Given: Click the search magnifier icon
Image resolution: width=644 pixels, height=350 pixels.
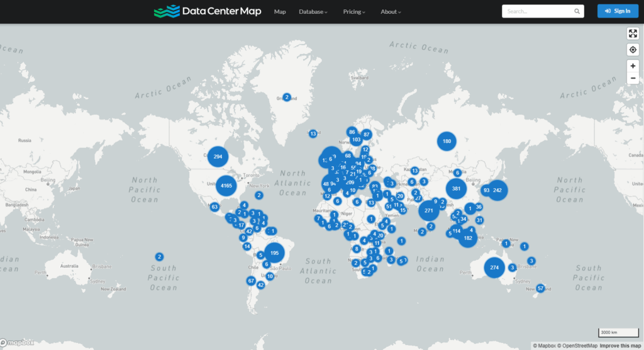Looking at the screenshot, I should (x=577, y=11).
